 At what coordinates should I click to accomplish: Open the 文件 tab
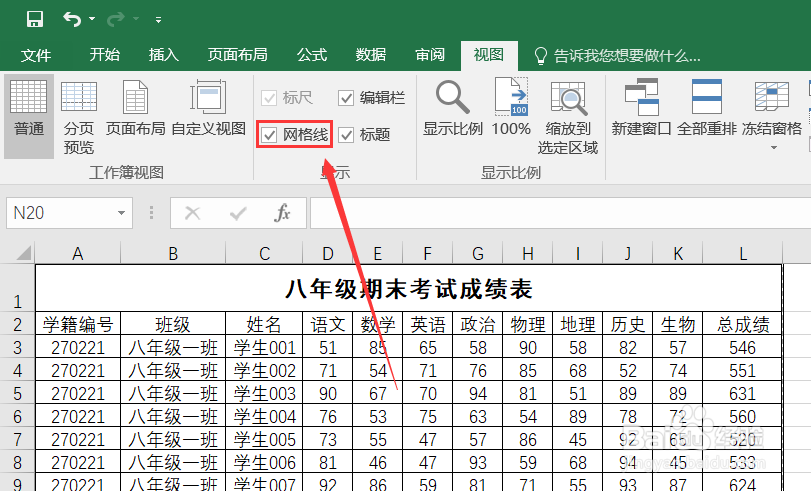coord(36,55)
